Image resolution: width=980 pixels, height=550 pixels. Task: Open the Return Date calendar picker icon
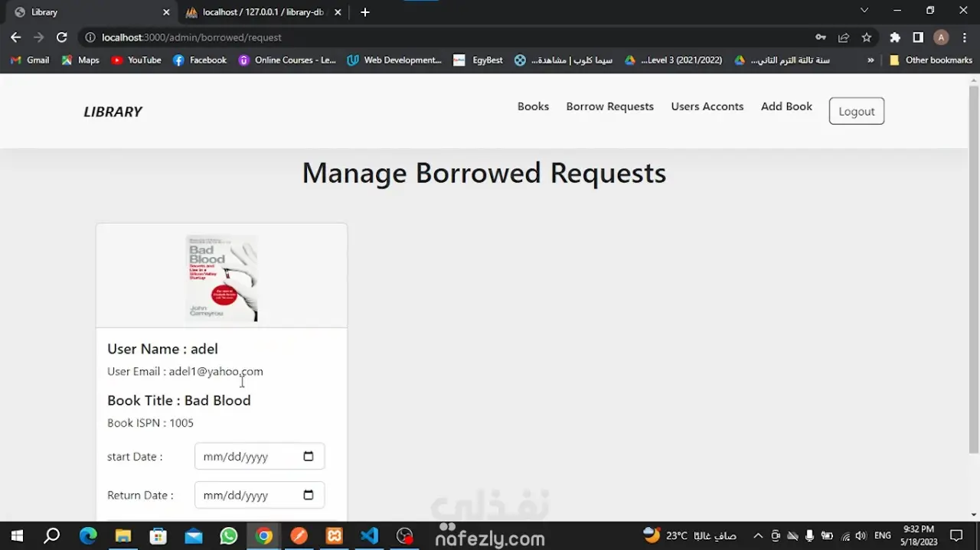coord(309,495)
